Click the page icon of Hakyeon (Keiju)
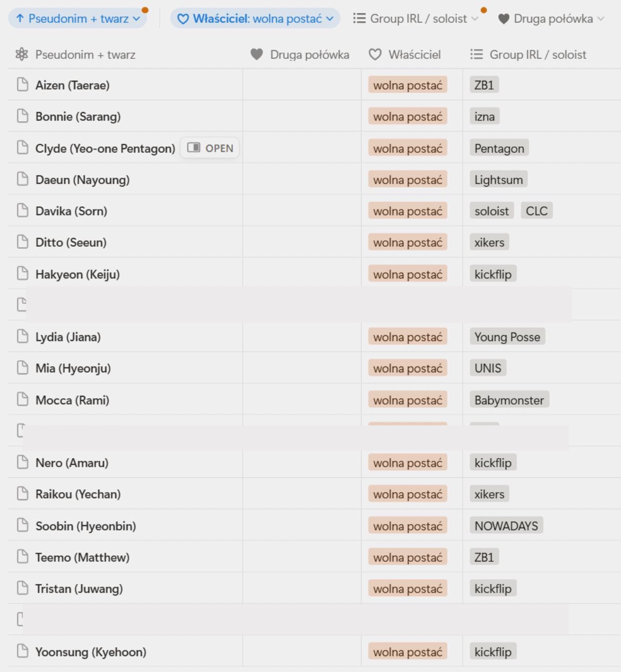The image size is (621, 672). (22, 274)
